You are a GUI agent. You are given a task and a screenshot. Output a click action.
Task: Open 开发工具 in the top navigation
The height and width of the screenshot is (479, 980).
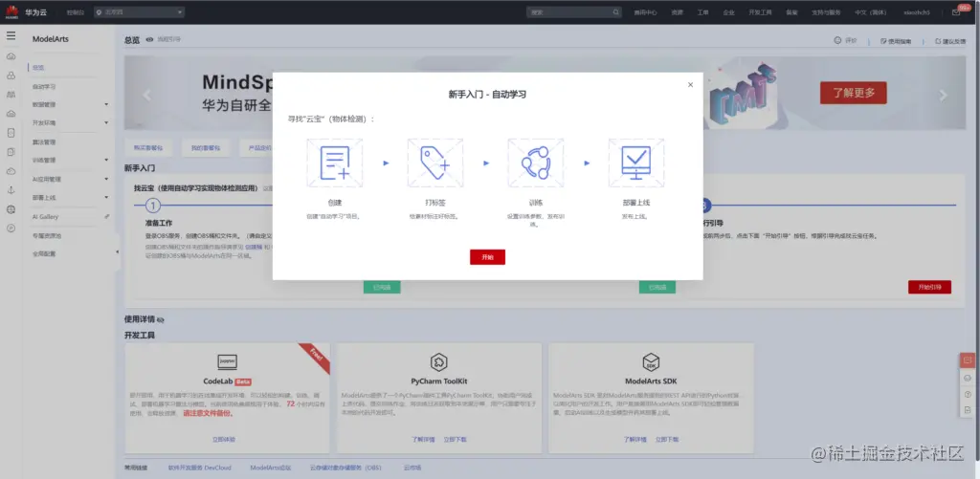click(761, 12)
